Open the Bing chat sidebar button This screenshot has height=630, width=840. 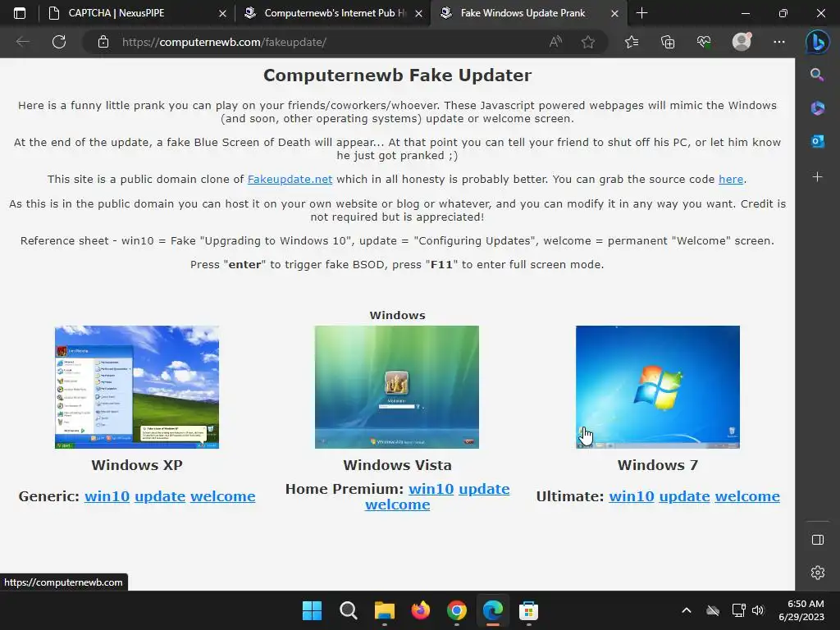pos(818,43)
